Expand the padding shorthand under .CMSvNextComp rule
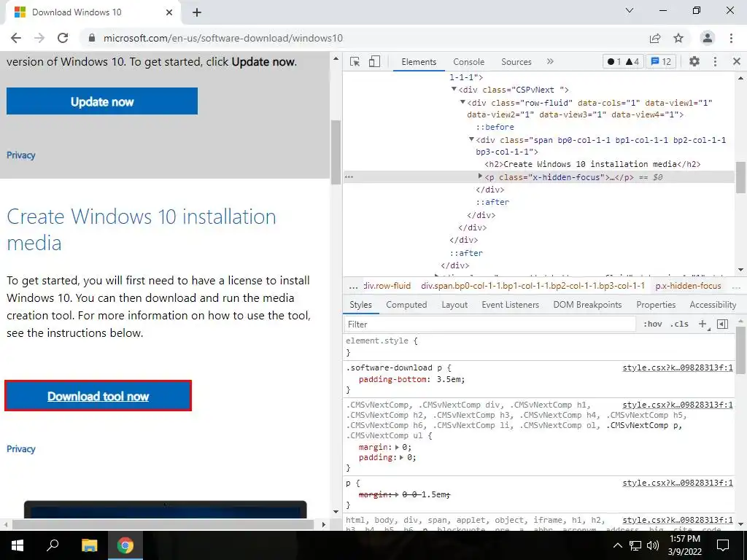747x560 pixels. click(x=402, y=458)
